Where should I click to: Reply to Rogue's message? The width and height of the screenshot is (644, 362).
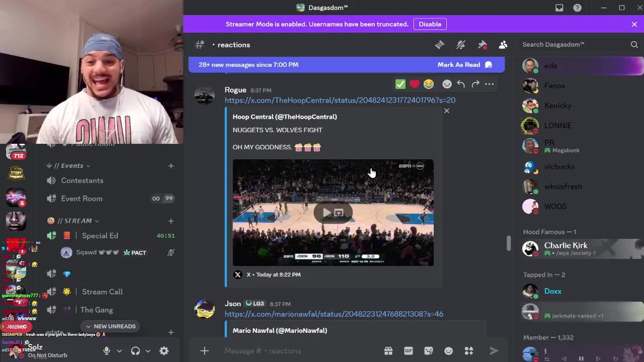(x=461, y=84)
